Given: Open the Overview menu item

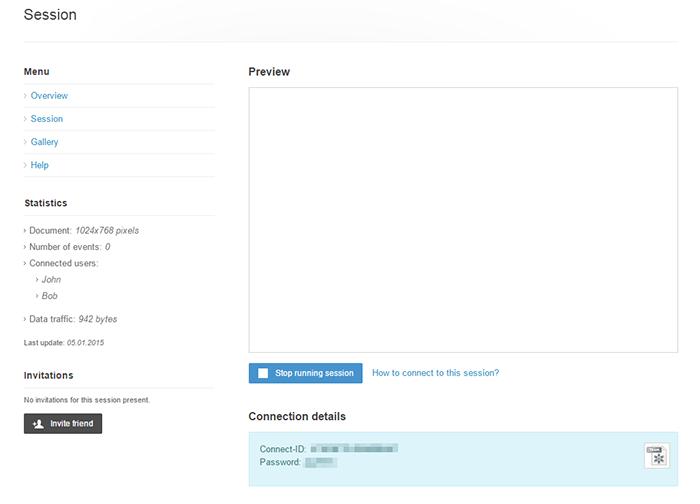Looking at the screenshot, I should pyautogui.click(x=49, y=96).
